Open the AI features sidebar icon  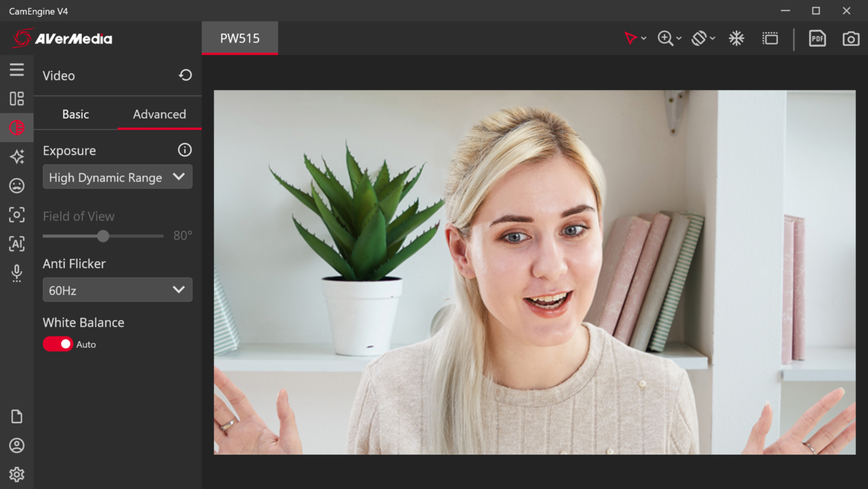(17, 244)
